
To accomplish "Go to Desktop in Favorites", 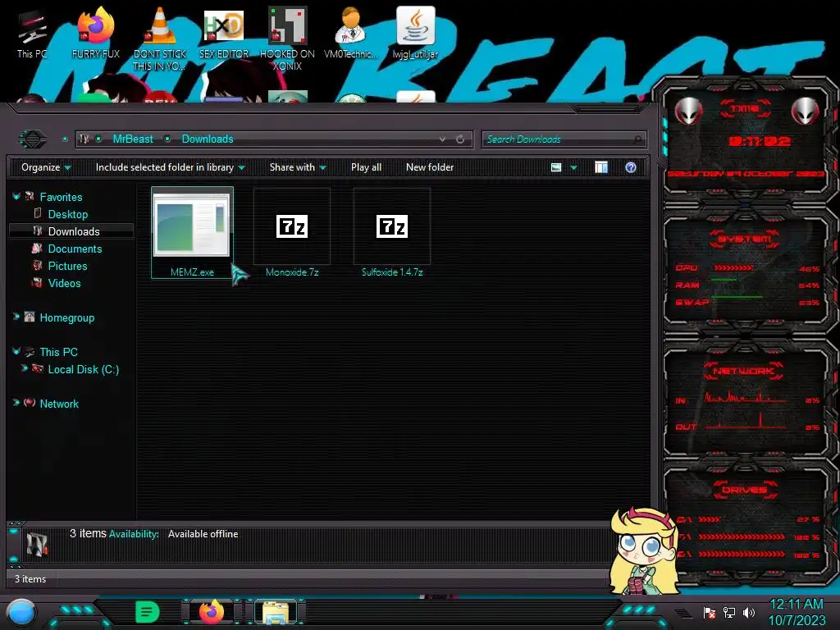I will 68,214.
